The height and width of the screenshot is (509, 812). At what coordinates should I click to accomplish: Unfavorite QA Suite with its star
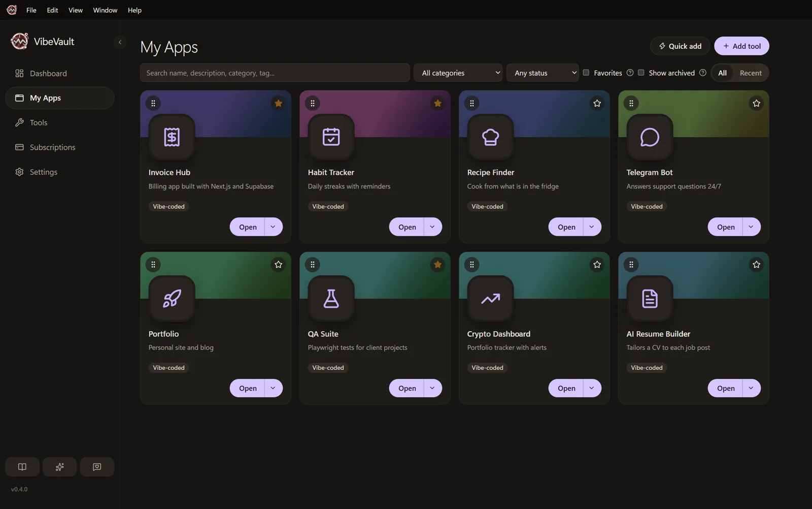[437, 264]
